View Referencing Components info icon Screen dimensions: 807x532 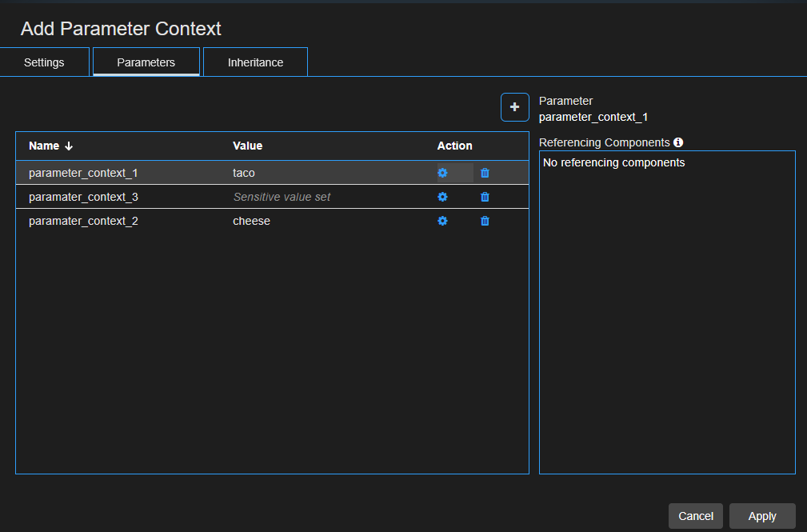(678, 142)
